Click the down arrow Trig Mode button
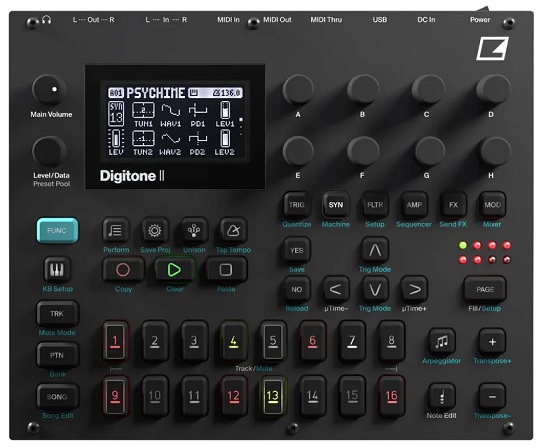The height and width of the screenshot is (448, 540). [x=375, y=290]
